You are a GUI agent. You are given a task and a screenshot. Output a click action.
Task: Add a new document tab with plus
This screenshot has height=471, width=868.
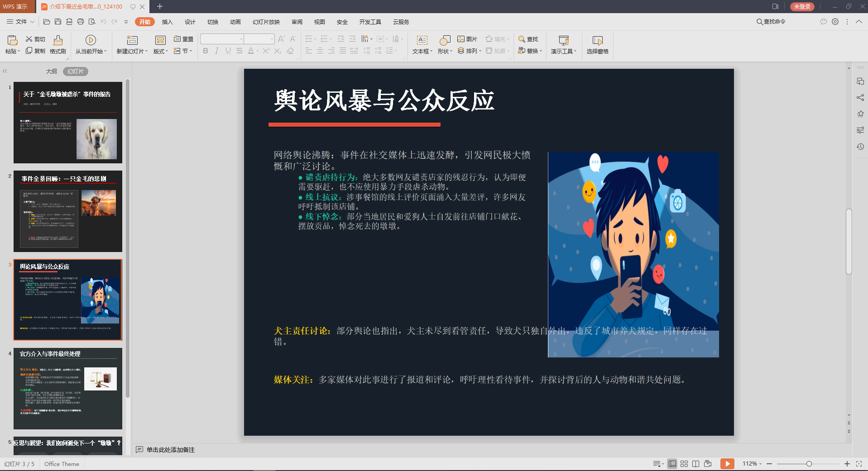[160, 6]
